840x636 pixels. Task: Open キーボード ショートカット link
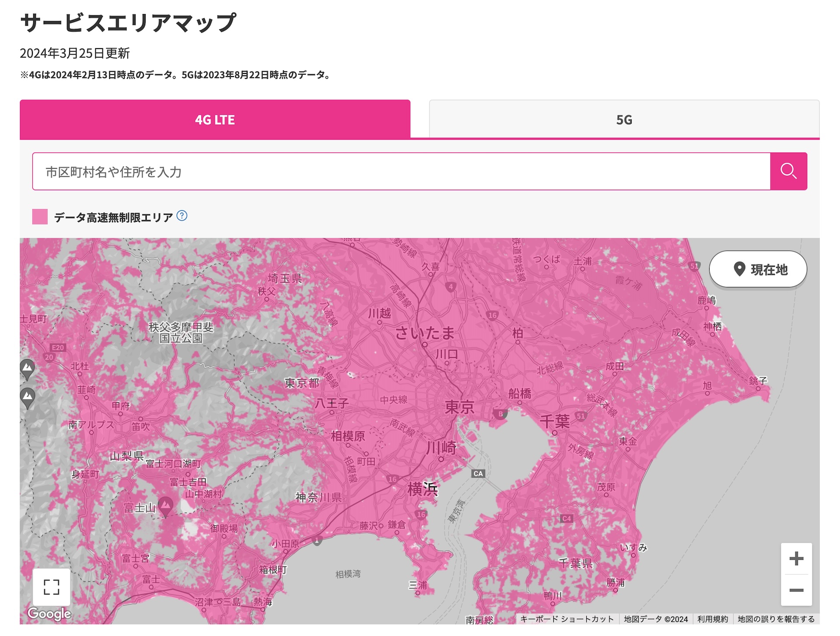[x=567, y=619]
